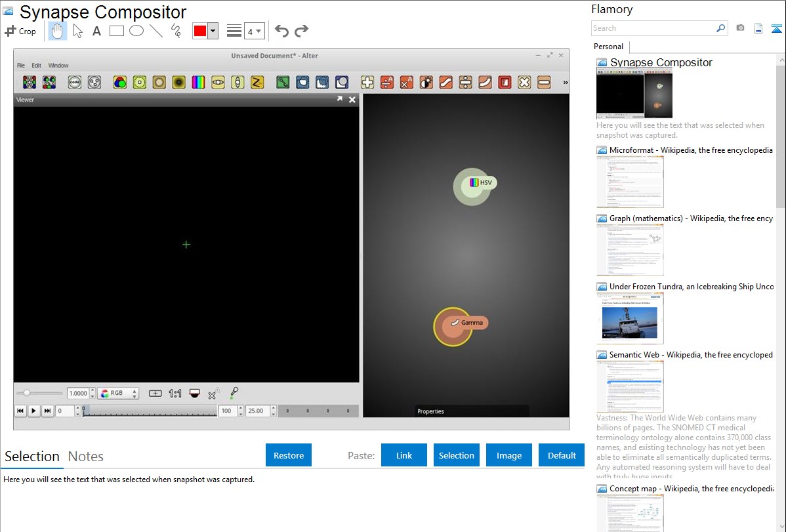786x532 pixels.
Task: Click the Restore button
Action: click(289, 455)
